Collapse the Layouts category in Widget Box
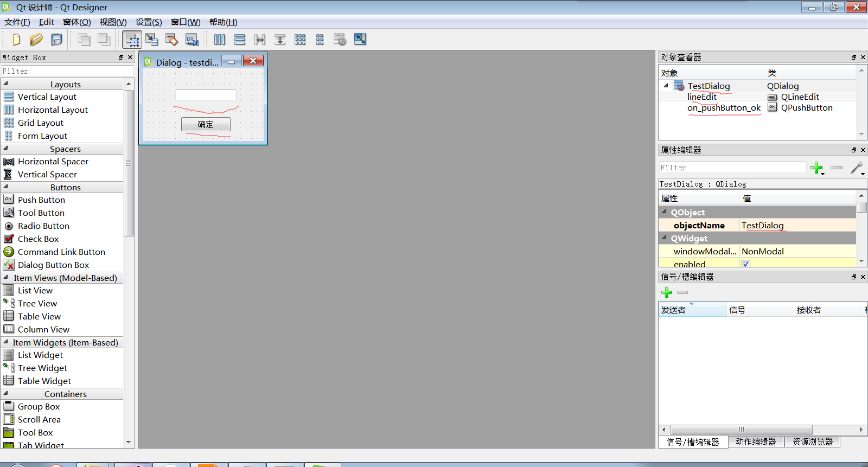This screenshot has width=868, height=467. coord(6,84)
